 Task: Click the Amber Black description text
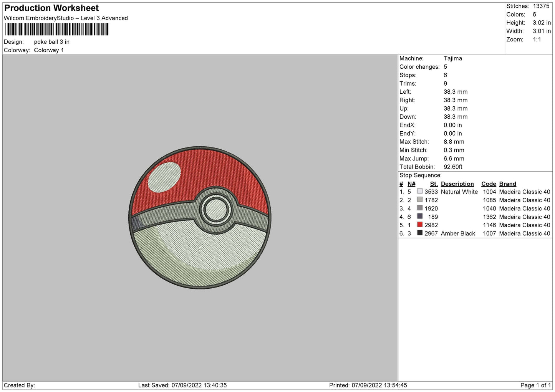coord(458,233)
